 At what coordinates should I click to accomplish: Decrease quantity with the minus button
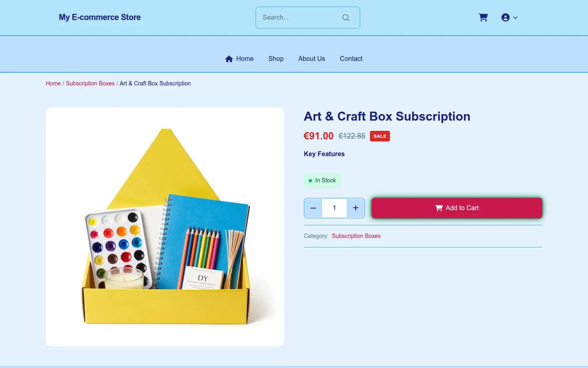point(313,208)
